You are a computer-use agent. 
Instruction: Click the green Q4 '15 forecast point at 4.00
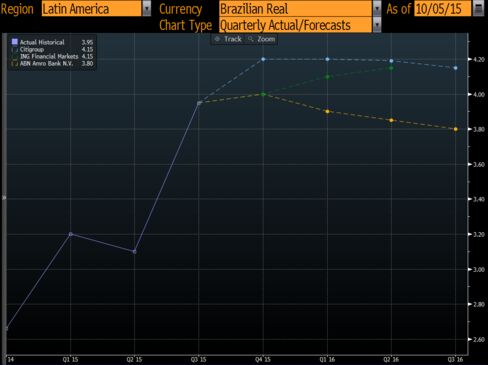coord(263,94)
